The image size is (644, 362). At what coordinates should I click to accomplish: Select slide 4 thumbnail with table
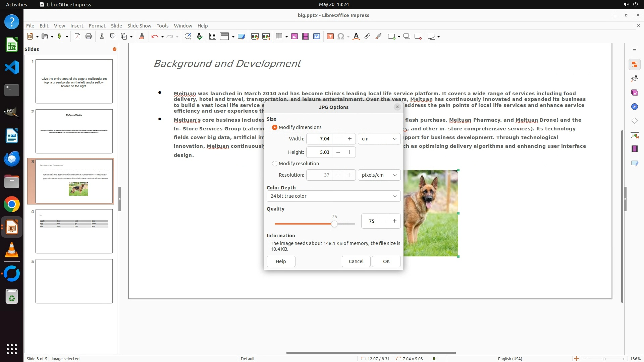pyautogui.click(x=74, y=231)
